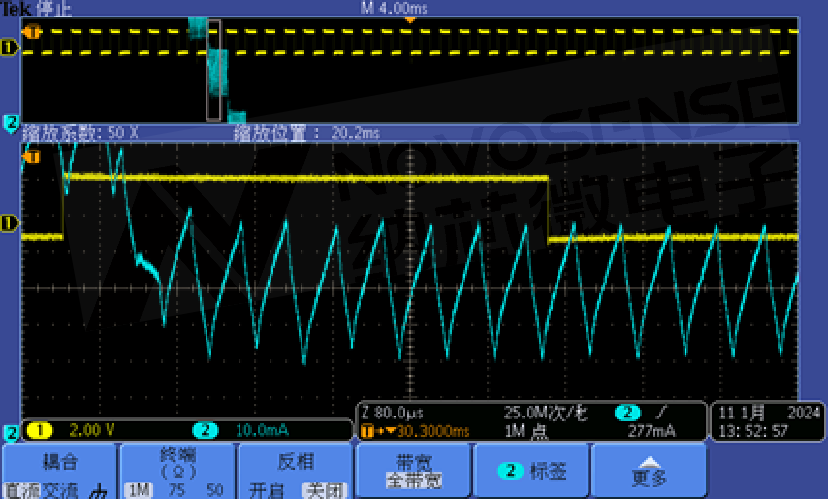Screen dimensions: 828x499
Task: Turn invert on with 开启
Action: pos(261,491)
